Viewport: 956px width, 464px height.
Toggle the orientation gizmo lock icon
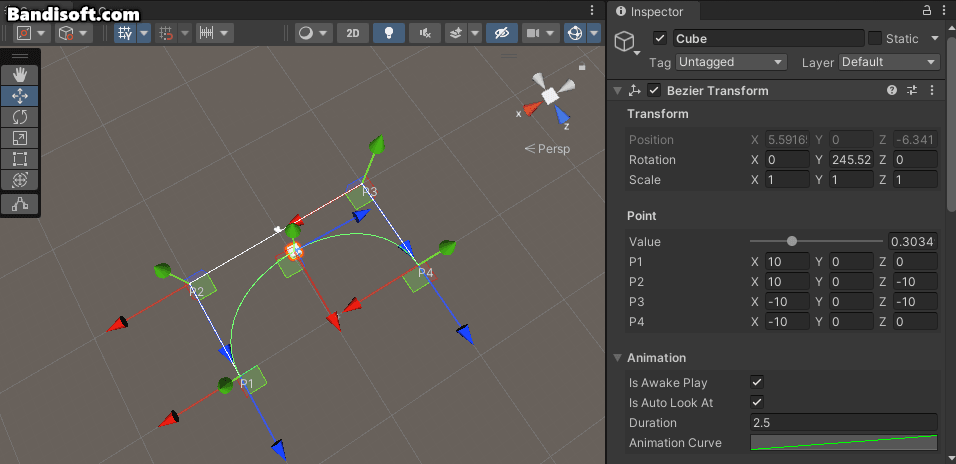point(582,66)
